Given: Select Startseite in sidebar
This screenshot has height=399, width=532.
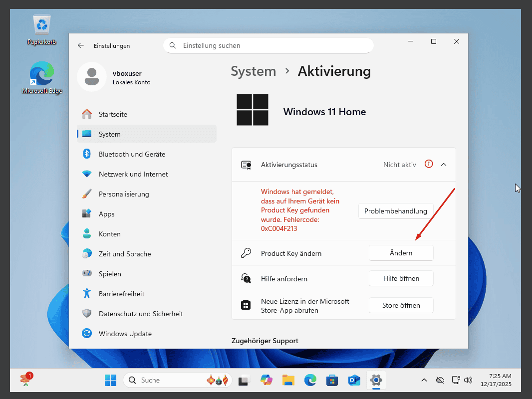Looking at the screenshot, I should [x=113, y=114].
